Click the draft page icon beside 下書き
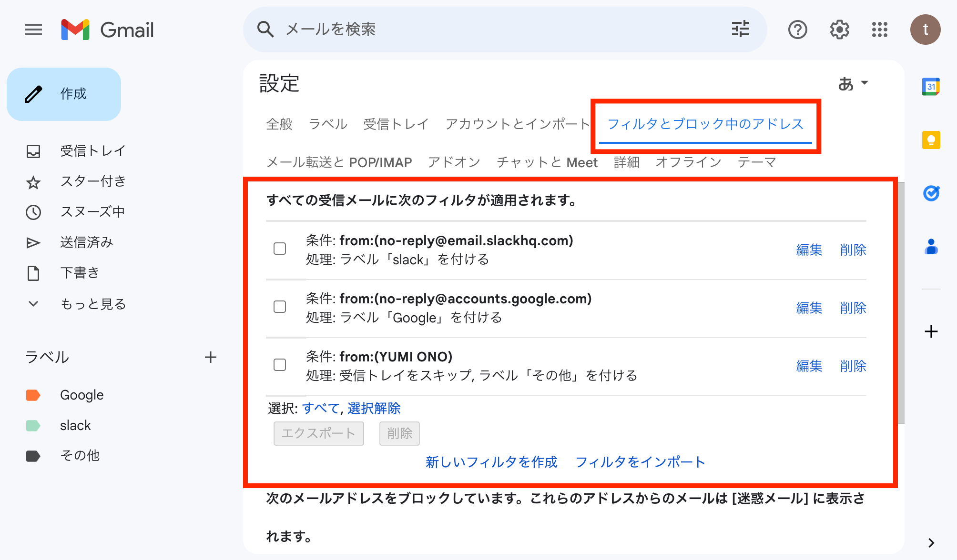This screenshot has height=560, width=957. 33,273
